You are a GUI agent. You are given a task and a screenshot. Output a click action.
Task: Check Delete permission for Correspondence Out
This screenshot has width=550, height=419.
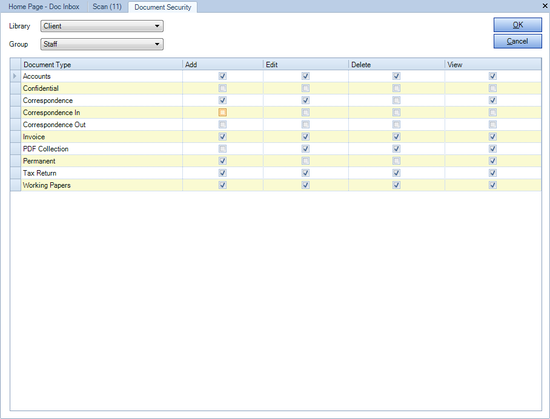click(396, 124)
